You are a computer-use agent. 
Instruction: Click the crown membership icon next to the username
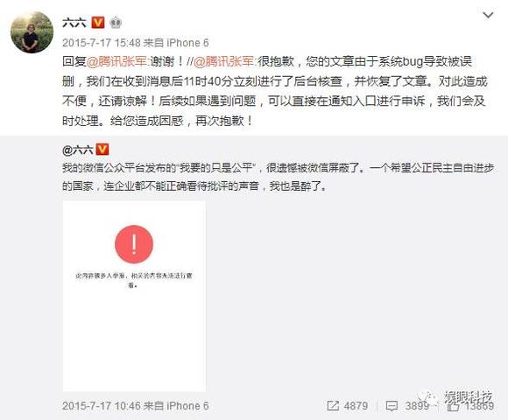pos(116,23)
